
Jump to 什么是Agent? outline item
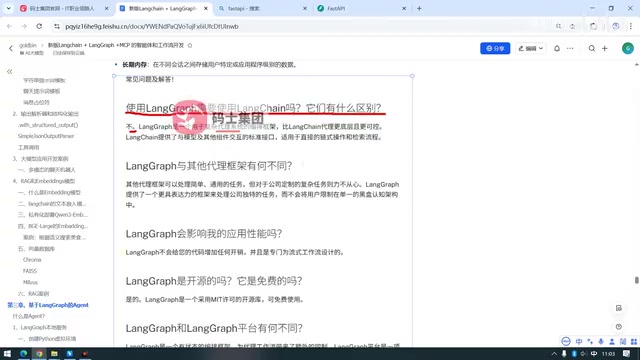click(29, 316)
